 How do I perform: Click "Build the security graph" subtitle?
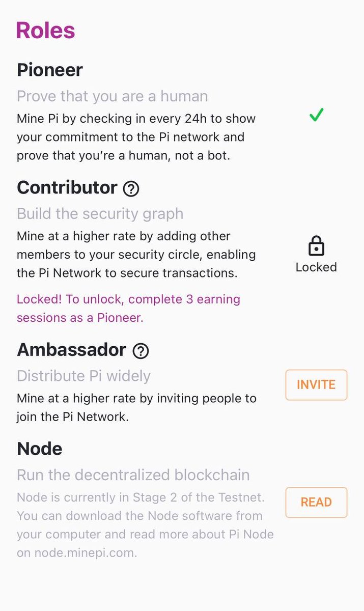pos(100,214)
